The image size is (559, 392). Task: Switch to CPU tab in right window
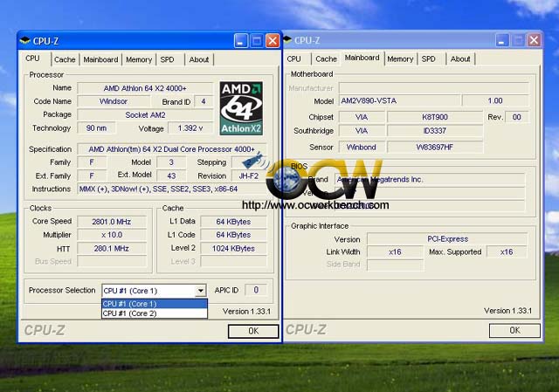(x=293, y=58)
